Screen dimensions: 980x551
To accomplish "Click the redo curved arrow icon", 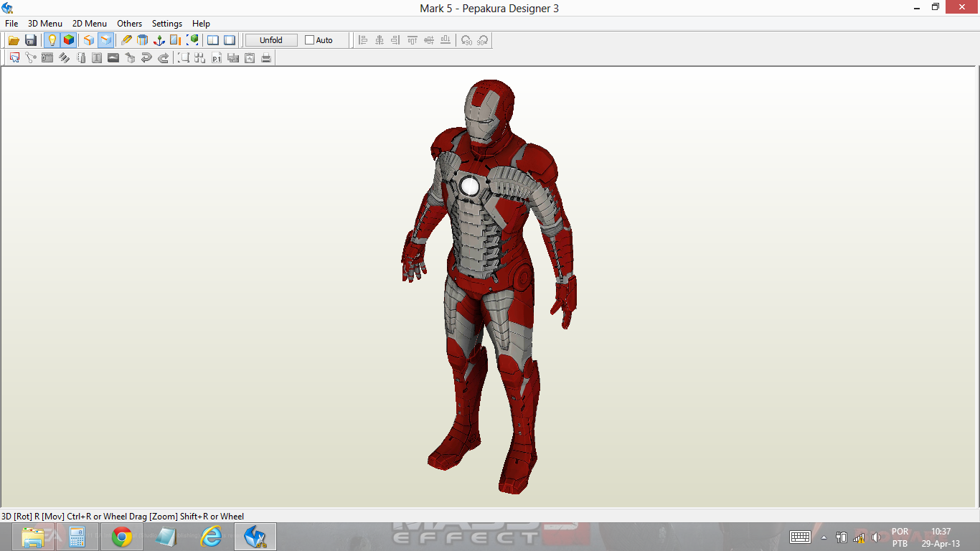I will [163, 58].
